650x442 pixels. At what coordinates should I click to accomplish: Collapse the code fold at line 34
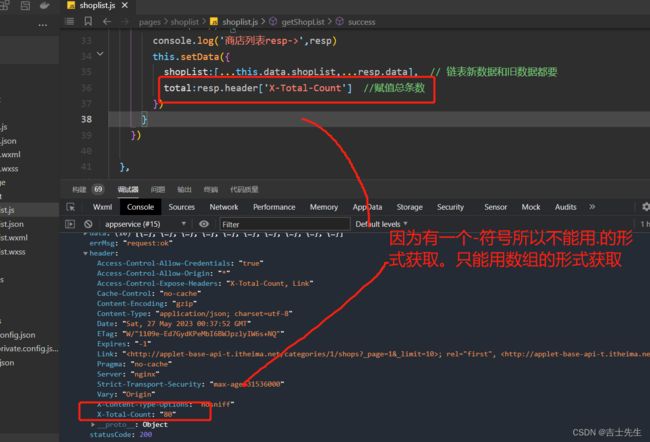coord(100,54)
